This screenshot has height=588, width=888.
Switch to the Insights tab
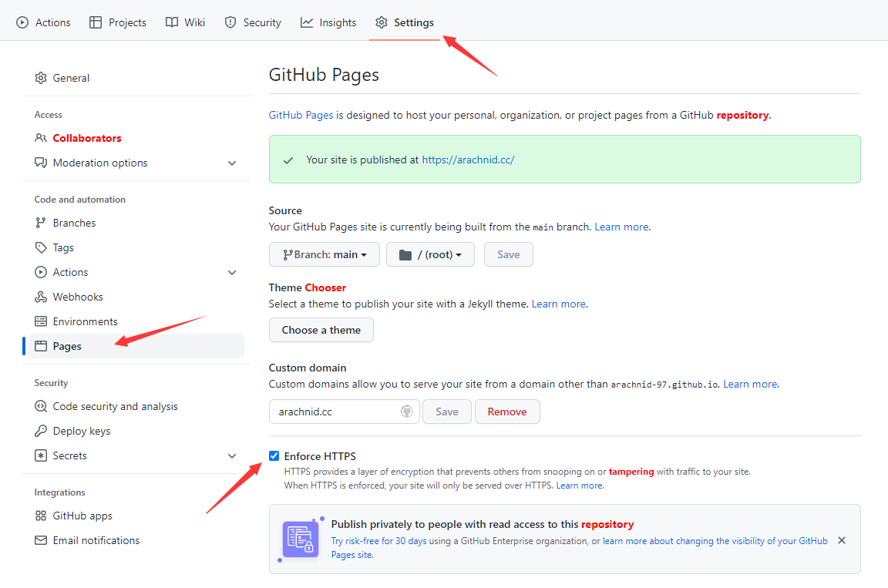click(x=328, y=22)
